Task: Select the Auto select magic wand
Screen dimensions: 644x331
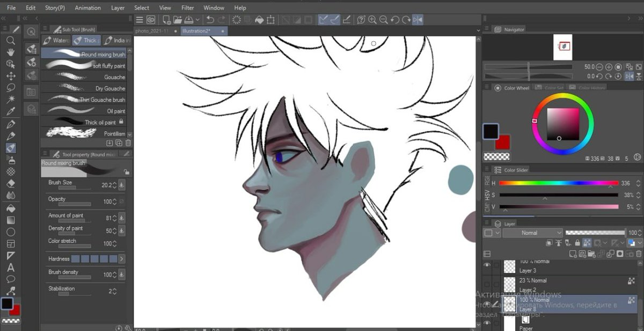Action: tap(10, 99)
